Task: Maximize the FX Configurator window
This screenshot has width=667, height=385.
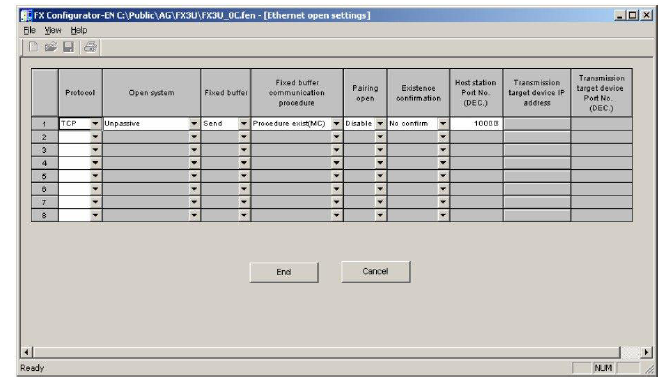Action: point(633,16)
